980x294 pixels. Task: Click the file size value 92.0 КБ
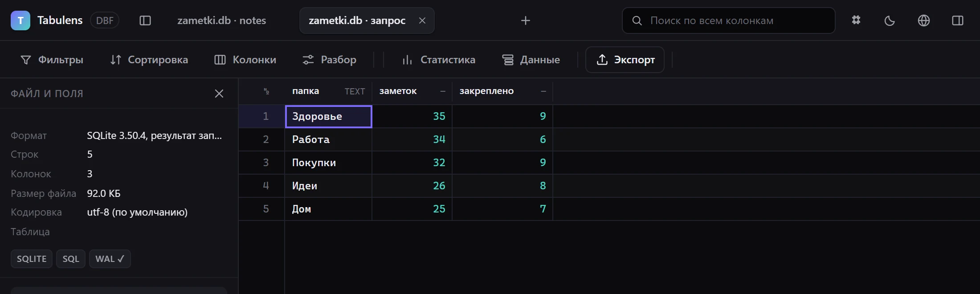(104, 193)
